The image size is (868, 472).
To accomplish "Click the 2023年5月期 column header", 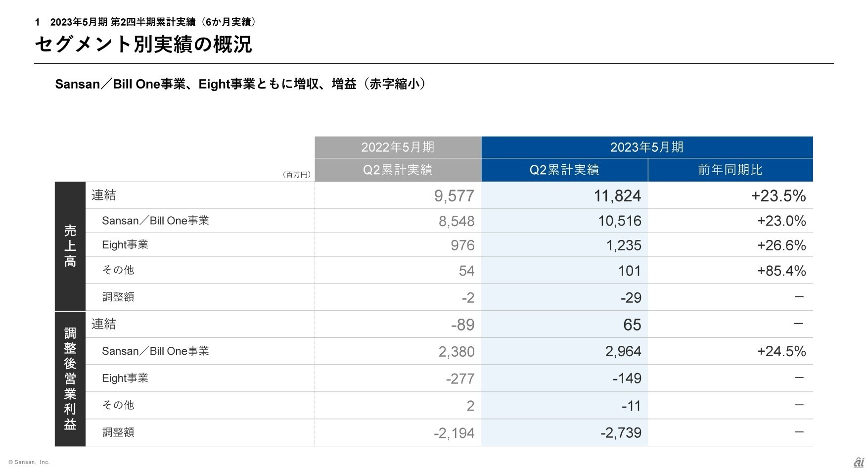I will click(646, 147).
